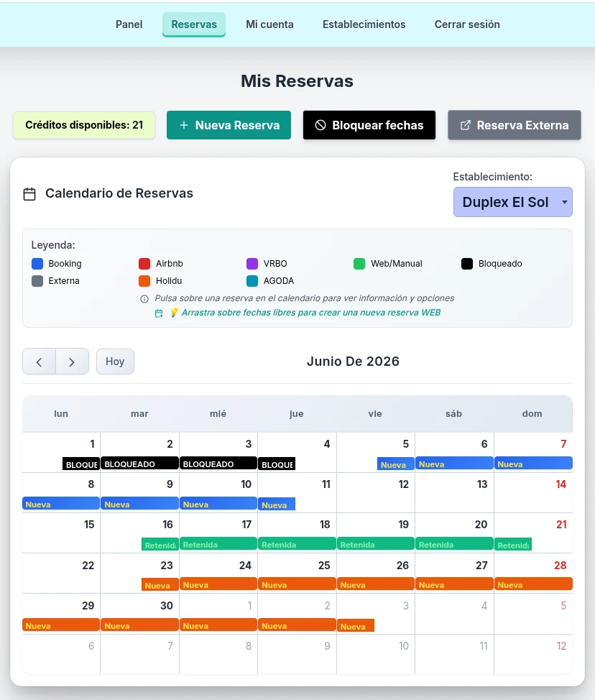Go to Mi cuenta
Viewport: 595px width, 700px height.
(x=269, y=24)
